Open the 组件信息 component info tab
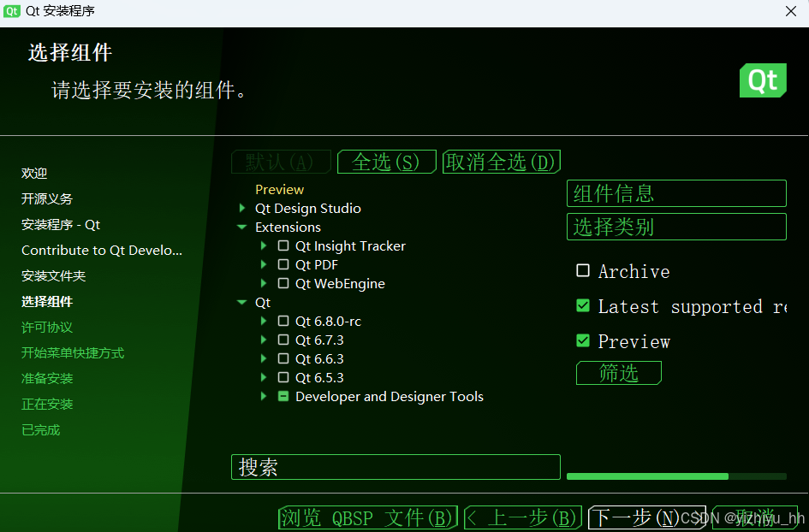The height and width of the screenshot is (532, 809). click(676, 193)
